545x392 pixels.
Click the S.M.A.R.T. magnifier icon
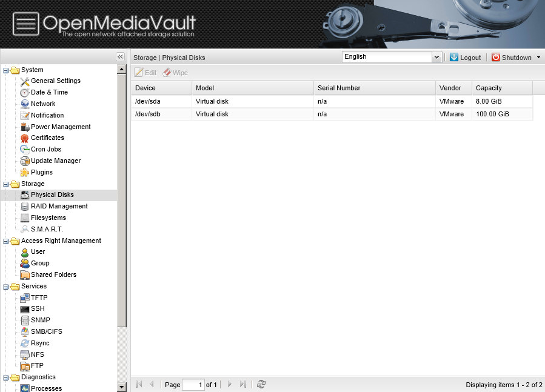click(25, 230)
